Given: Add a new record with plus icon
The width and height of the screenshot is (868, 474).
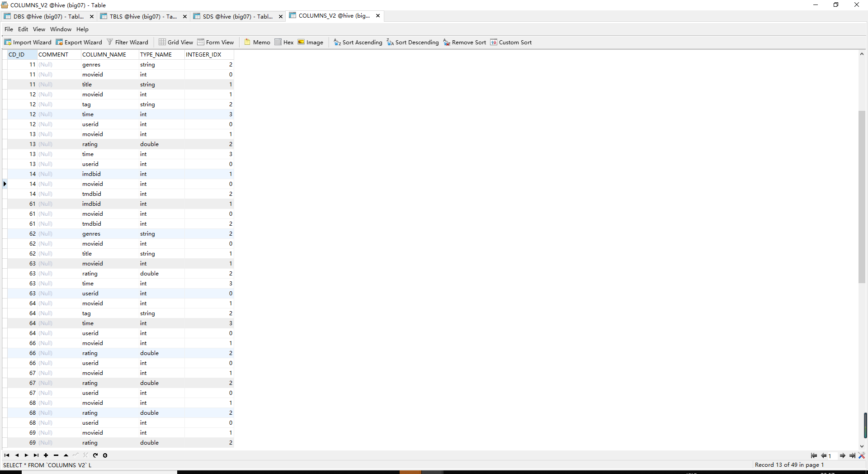Looking at the screenshot, I should point(46,455).
